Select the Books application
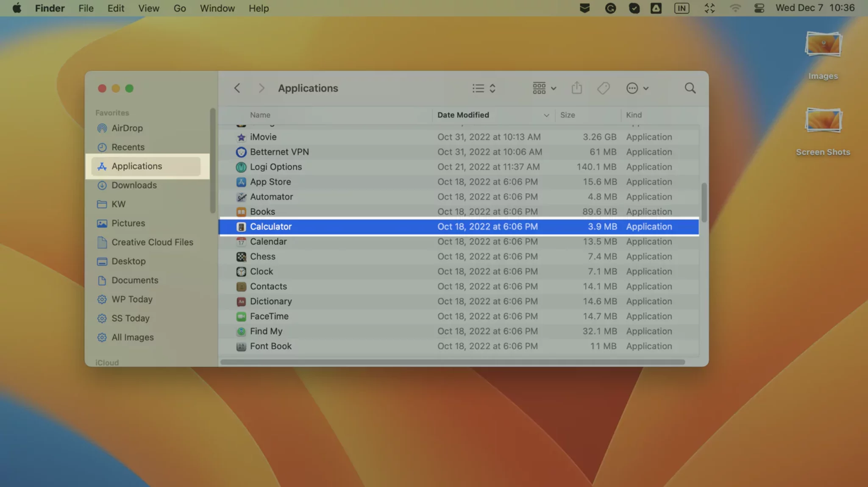Viewport: 868px width, 487px height. tap(459, 211)
